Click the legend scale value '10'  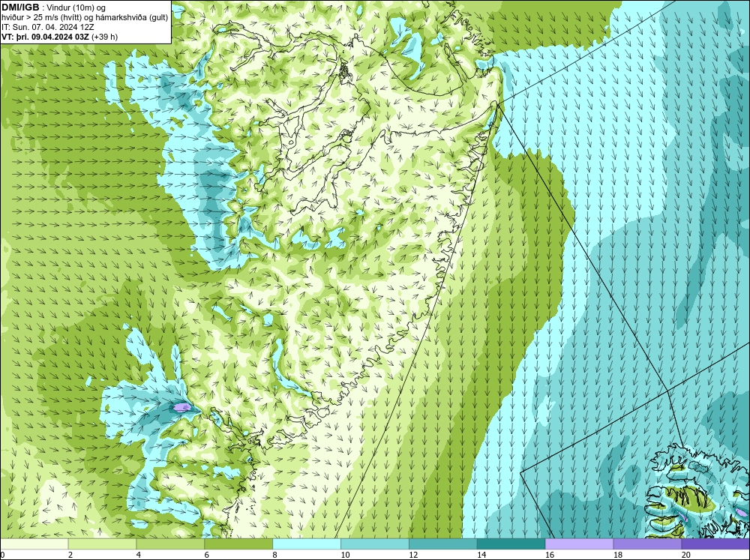point(345,555)
